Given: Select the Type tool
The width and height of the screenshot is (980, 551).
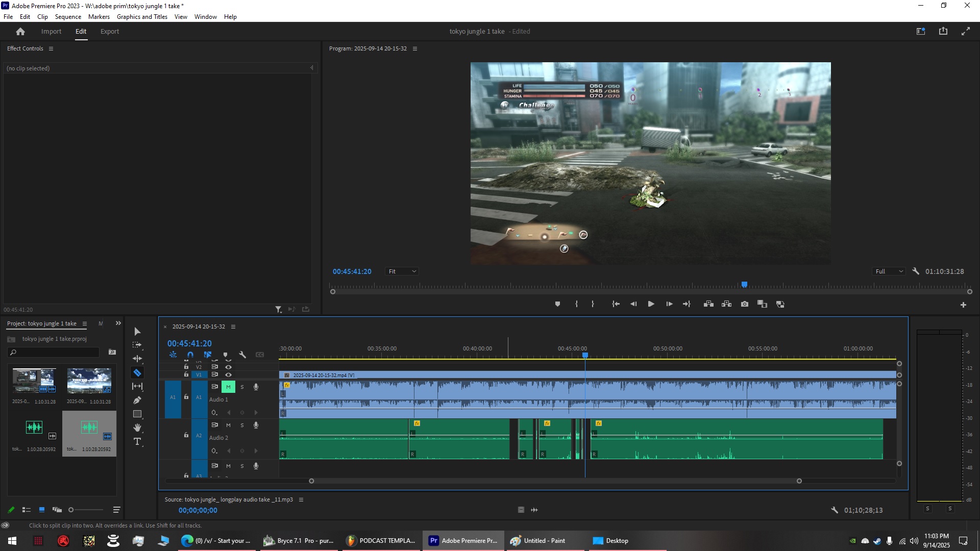Looking at the screenshot, I should point(137,442).
